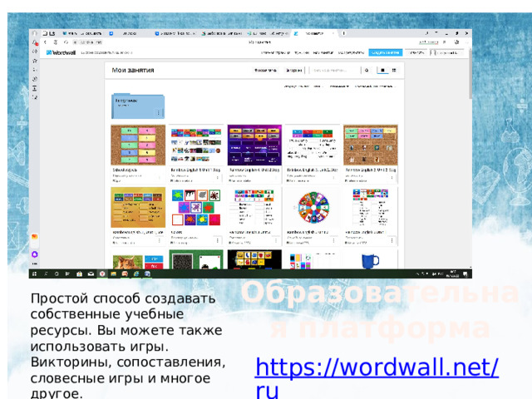Open the three-dot menu on the blue folder
The image size is (532, 399).
(x=159, y=113)
